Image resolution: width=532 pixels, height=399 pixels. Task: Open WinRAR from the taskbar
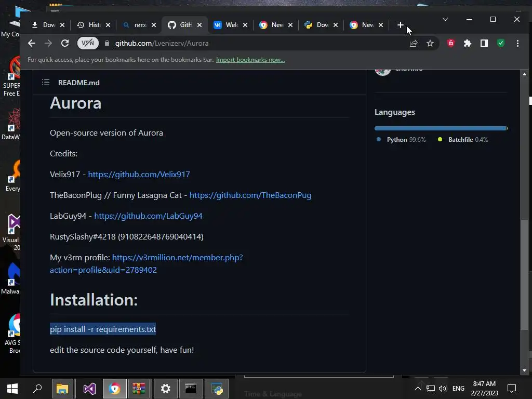pyautogui.click(x=139, y=389)
